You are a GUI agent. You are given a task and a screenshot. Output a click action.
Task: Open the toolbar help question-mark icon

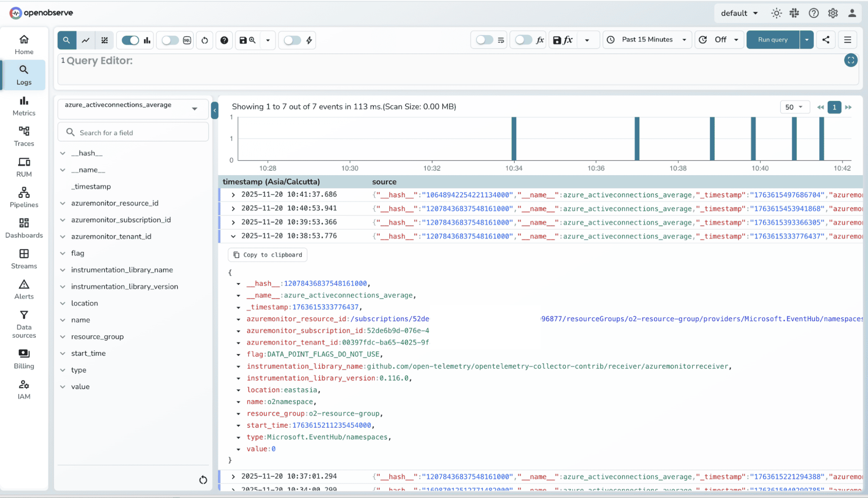[x=224, y=40]
